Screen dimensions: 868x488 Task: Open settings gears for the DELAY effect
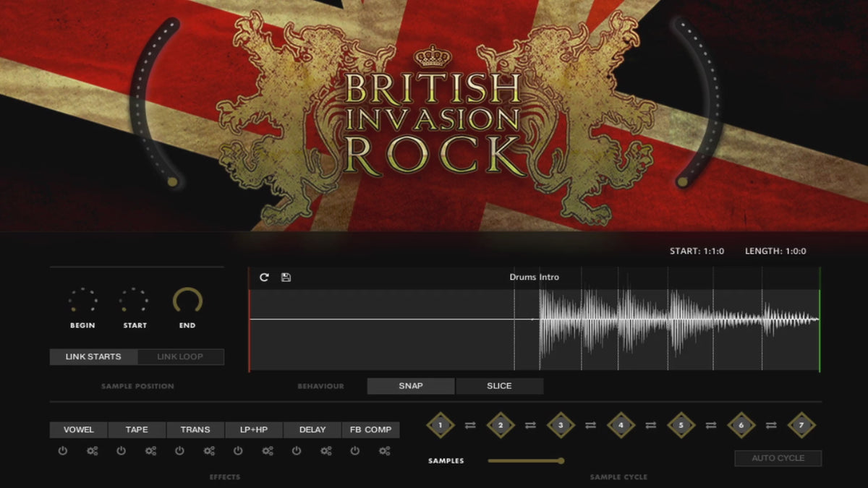pyautogui.click(x=326, y=451)
